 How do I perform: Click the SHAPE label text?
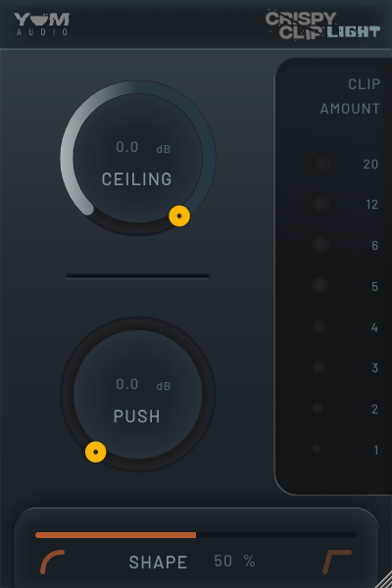point(158,563)
